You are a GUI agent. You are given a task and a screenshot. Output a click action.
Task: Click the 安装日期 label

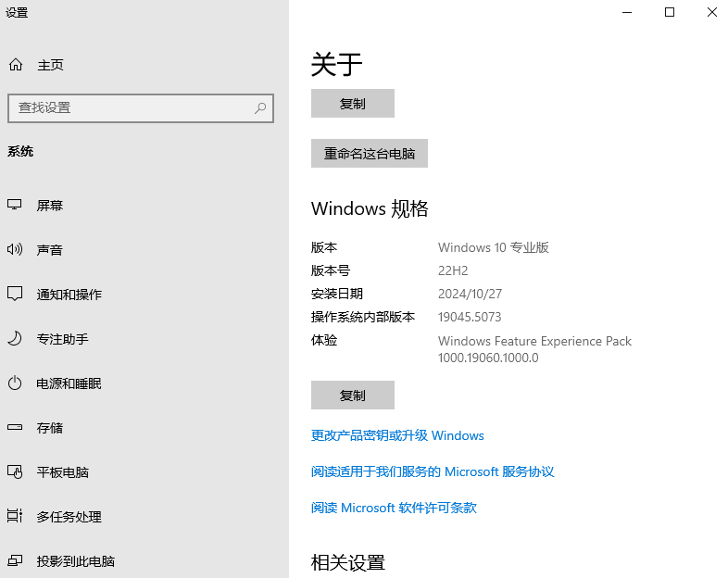pyautogui.click(x=337, y=294)
